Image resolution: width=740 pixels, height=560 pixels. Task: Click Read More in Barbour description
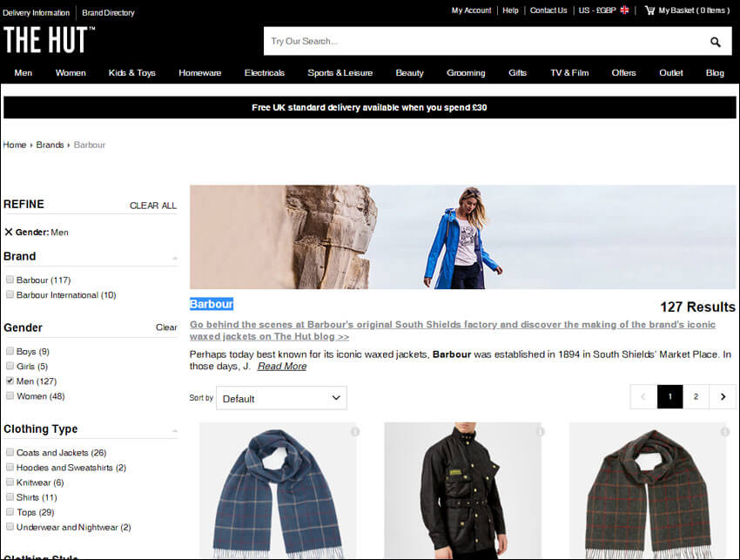282,366
